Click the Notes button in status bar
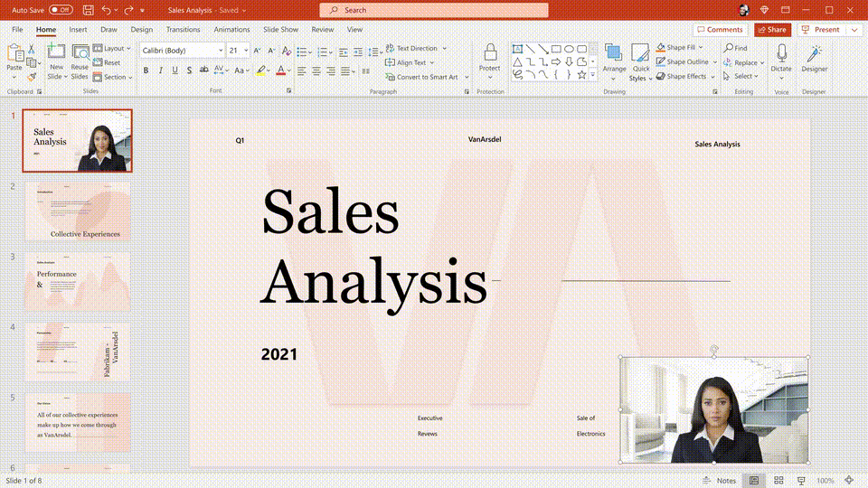Screen dimensions: 868x488 [719, 481]
